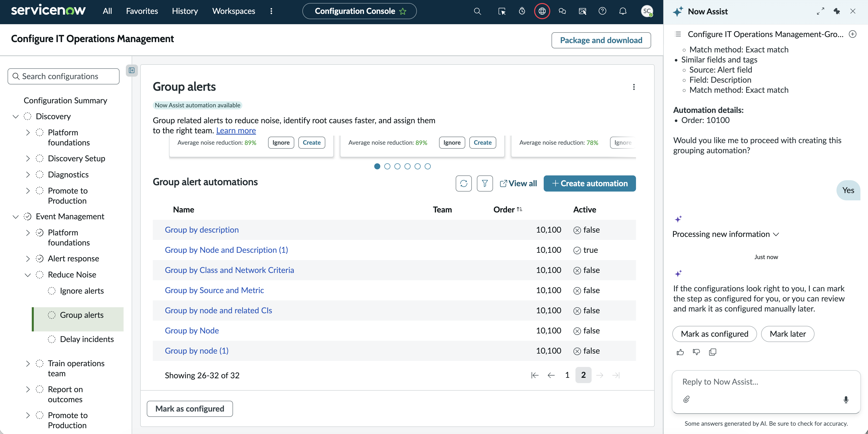Viewport: 868px width, 434px height.
Task: Open the chat conversations icon
Action: pos(562,11)
